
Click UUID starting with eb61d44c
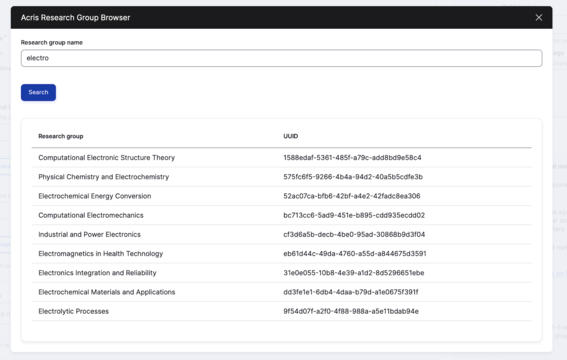[355, 253]
